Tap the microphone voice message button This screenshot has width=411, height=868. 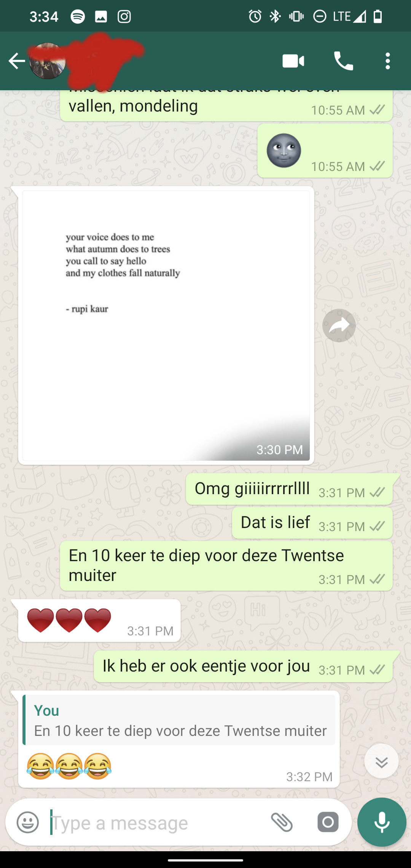[382, 822]
